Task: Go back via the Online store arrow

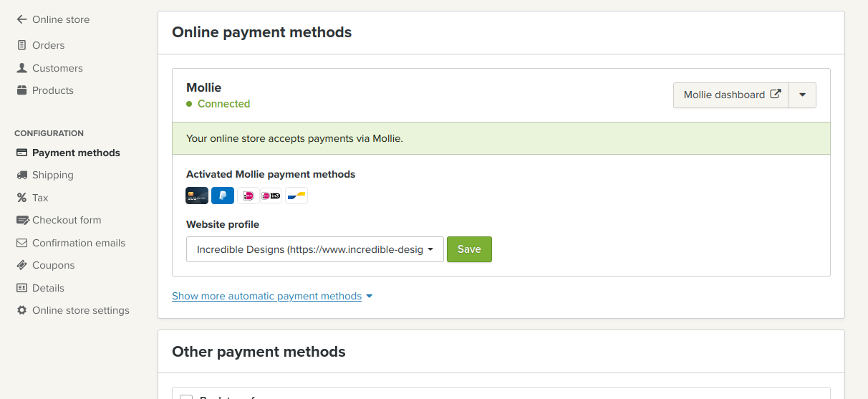Action: (x=21, y=19)
